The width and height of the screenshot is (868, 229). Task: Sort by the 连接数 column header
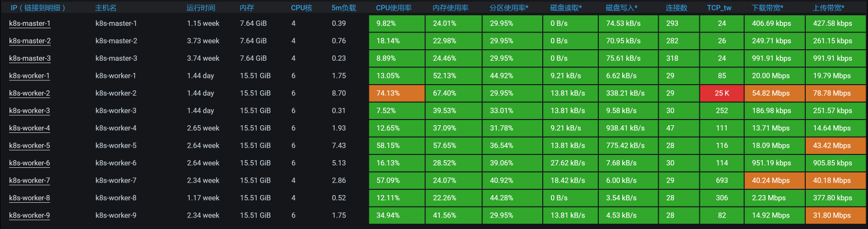676,8
